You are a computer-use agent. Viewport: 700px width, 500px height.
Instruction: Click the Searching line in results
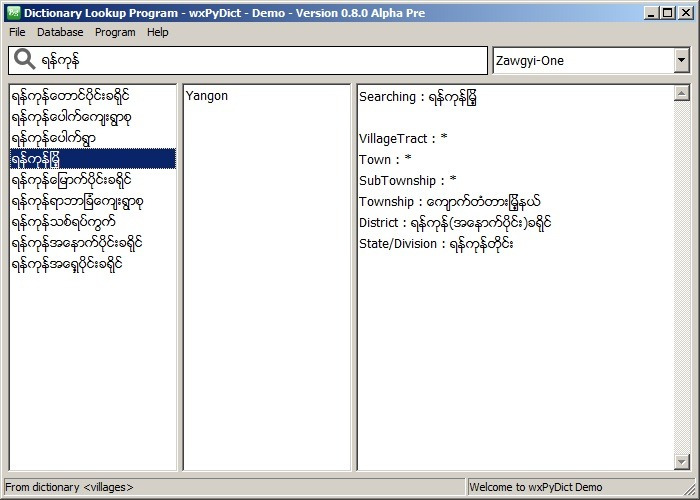click(x=418, y=97)
